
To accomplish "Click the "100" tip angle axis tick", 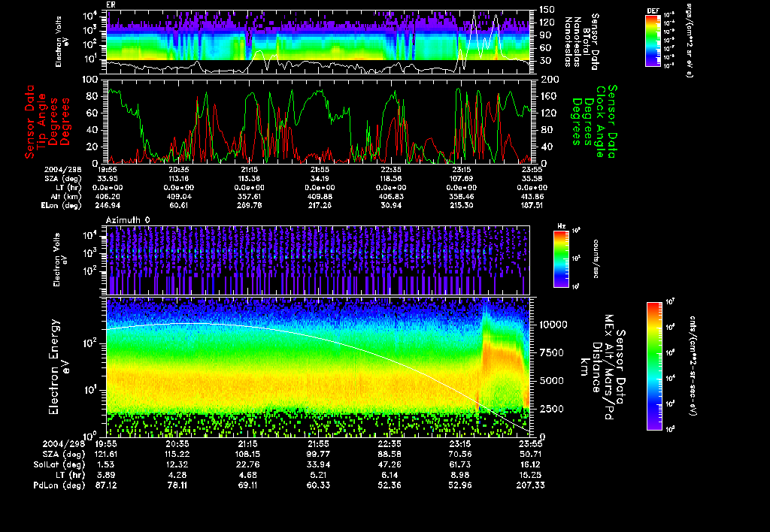I will point(90,79).
